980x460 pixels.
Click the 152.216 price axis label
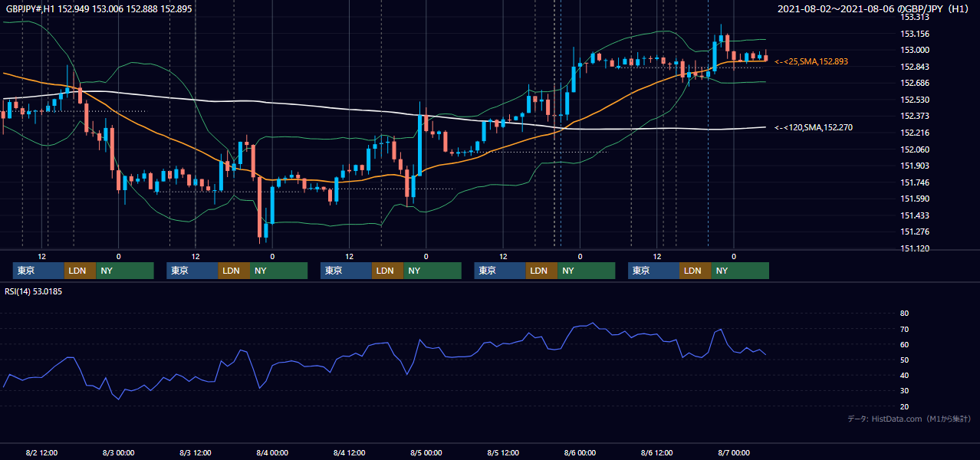click(914, 133)
